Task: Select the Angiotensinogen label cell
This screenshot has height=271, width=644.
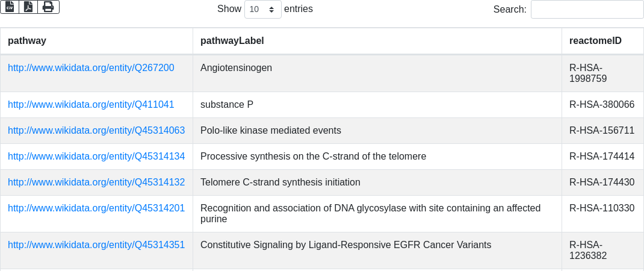Action: [377, 73]
